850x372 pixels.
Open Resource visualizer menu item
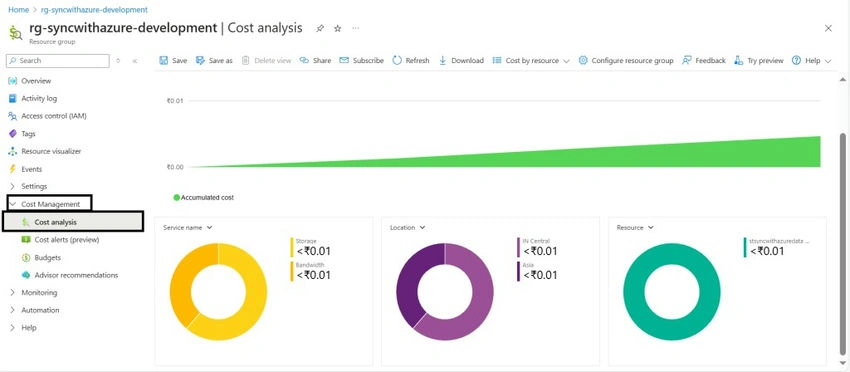[x=51, y=151]
